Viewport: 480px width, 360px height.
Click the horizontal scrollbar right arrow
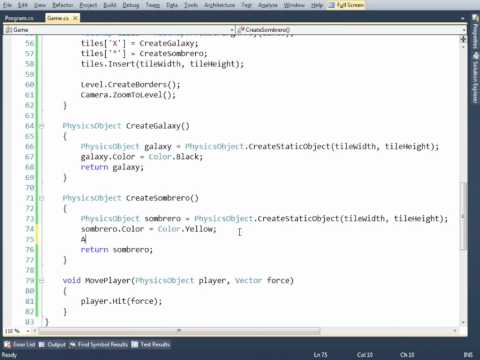click(x=455, y=331)
